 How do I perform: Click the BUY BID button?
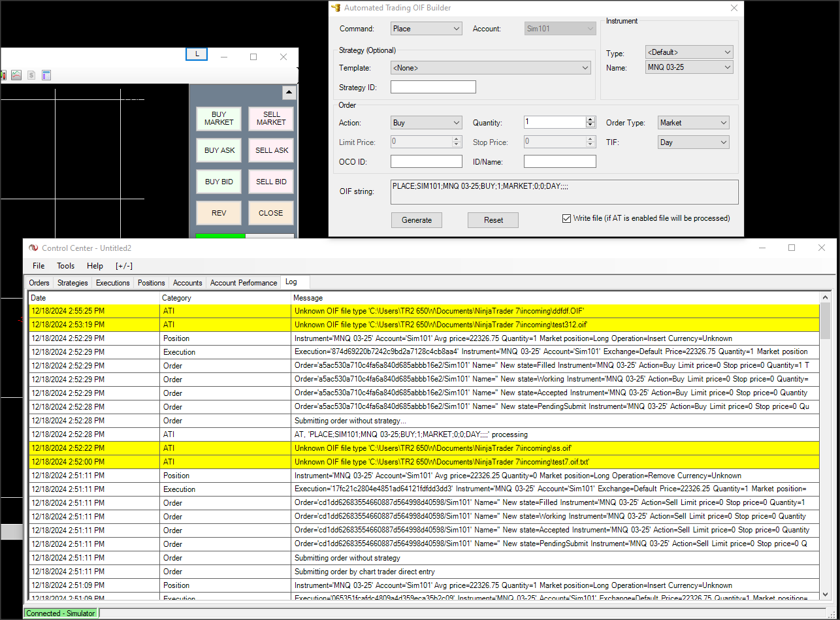pyautogui.click(x=219, y=182)
